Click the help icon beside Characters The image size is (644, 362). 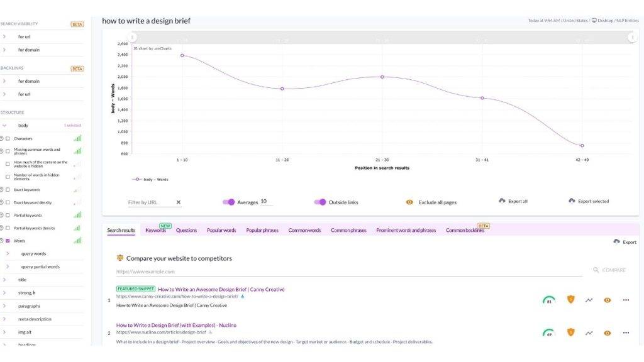pyautogui.click(x=2, y=139)
